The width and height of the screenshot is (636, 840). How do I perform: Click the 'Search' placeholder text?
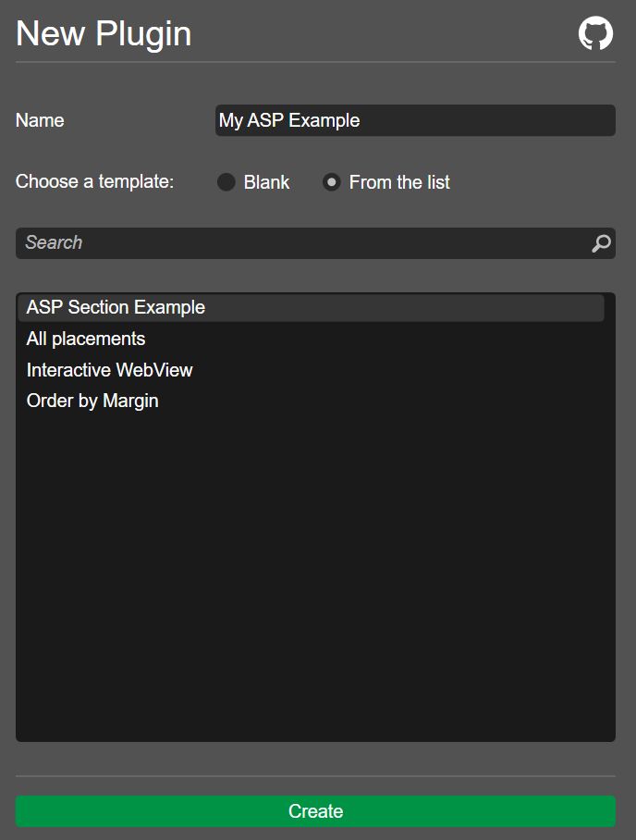tap(54, 242)
